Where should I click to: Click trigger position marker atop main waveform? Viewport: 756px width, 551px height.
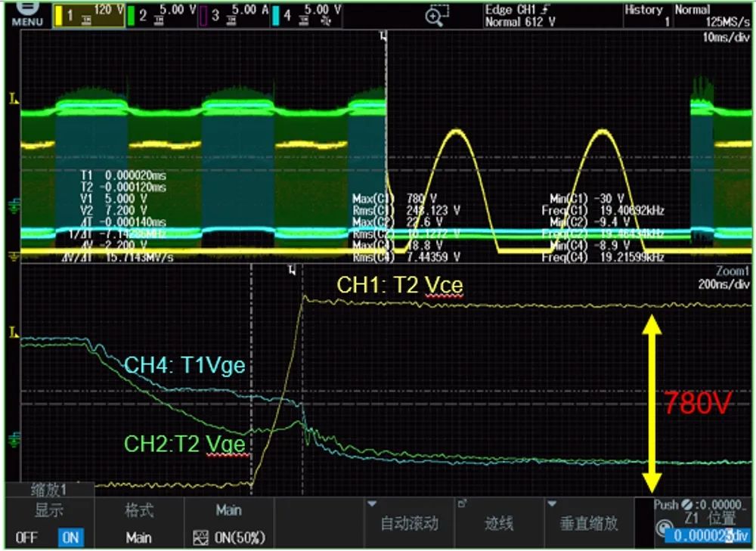tap(383, 36)
